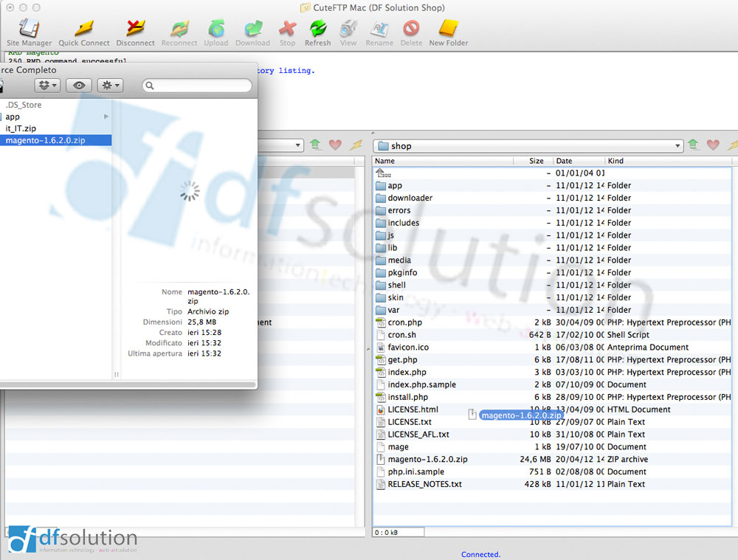Screen dimensions: 738x560
Task: Go up a directory in remote pane
Action: click(693, 144)
